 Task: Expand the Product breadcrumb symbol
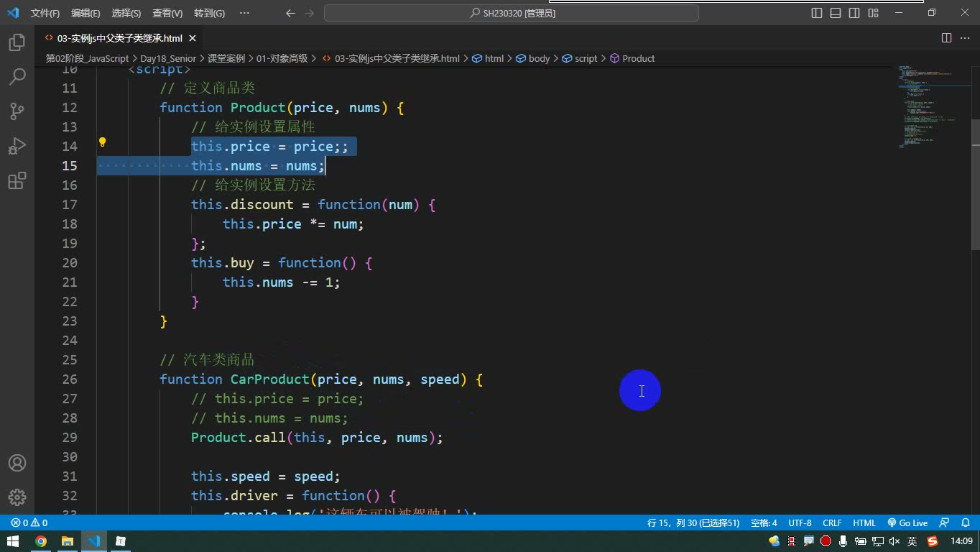click(x=632, y=58)
